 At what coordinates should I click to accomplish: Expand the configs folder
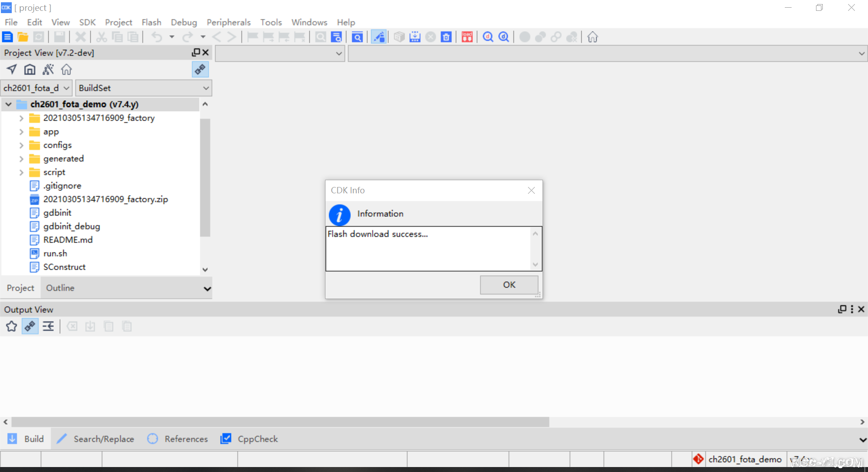tap(21, 145)
